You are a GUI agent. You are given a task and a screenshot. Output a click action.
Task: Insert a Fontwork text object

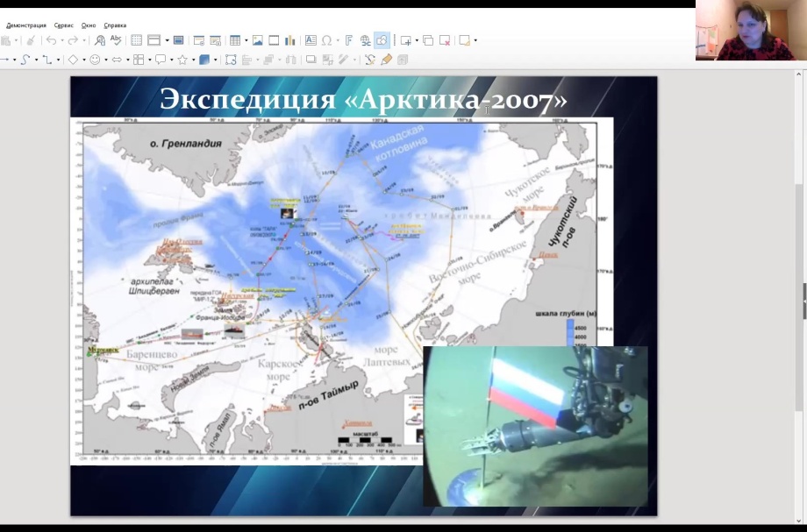pyautogui.click(x=348, y=40)
